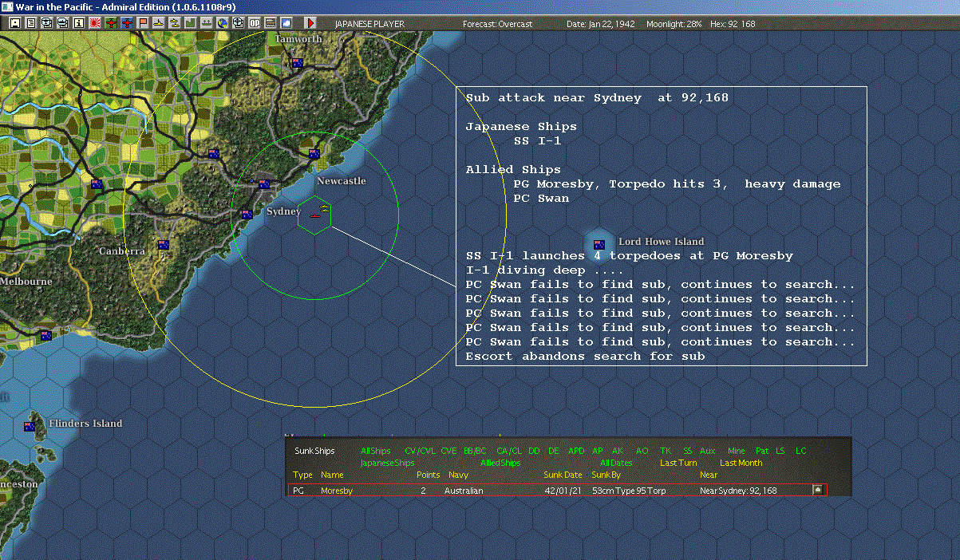960x560 pixels.
Task: Show only AlliedShips in sunk list
Action: (x=500, y=463)
